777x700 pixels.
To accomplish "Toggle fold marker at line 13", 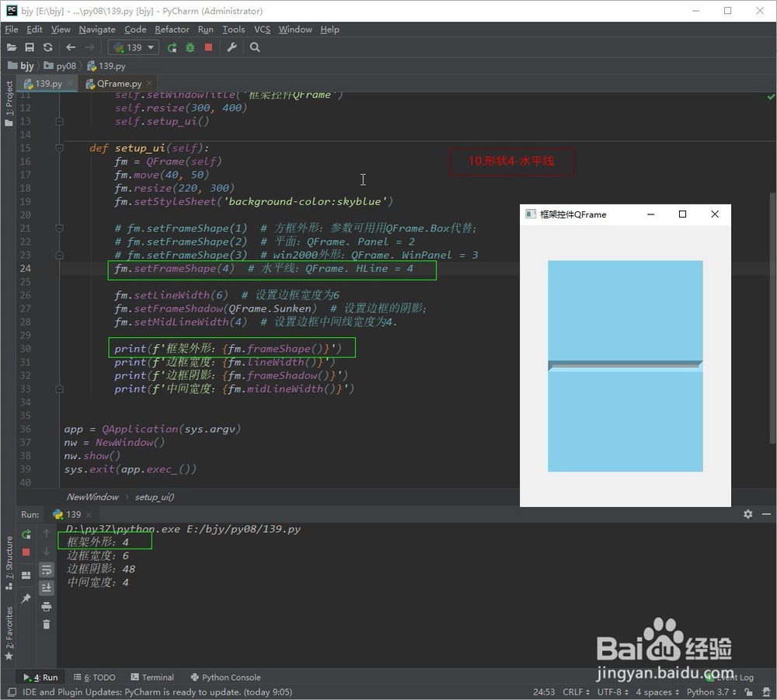I will click(x=60, y=121).
